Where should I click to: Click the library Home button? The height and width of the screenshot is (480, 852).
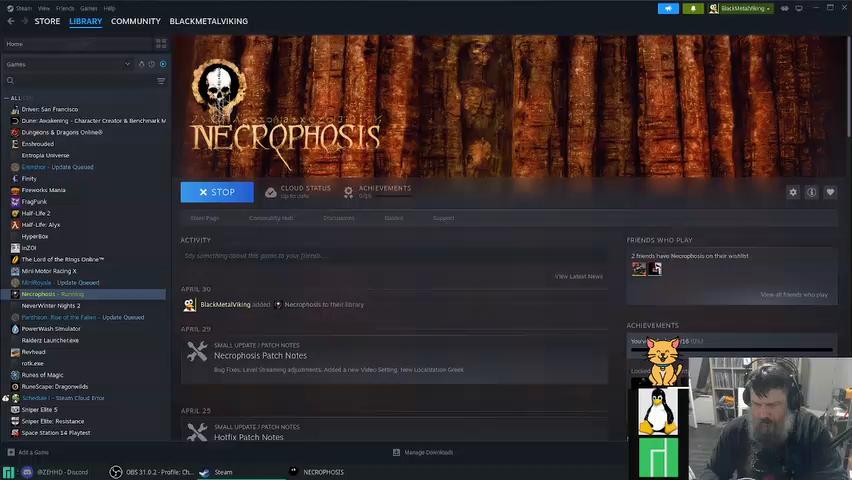[76, 44]
